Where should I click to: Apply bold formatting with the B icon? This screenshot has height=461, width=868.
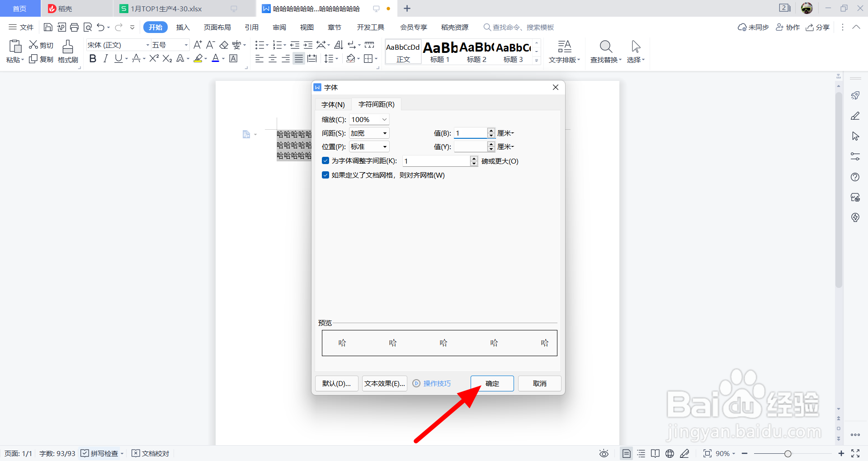coord(93,58)
